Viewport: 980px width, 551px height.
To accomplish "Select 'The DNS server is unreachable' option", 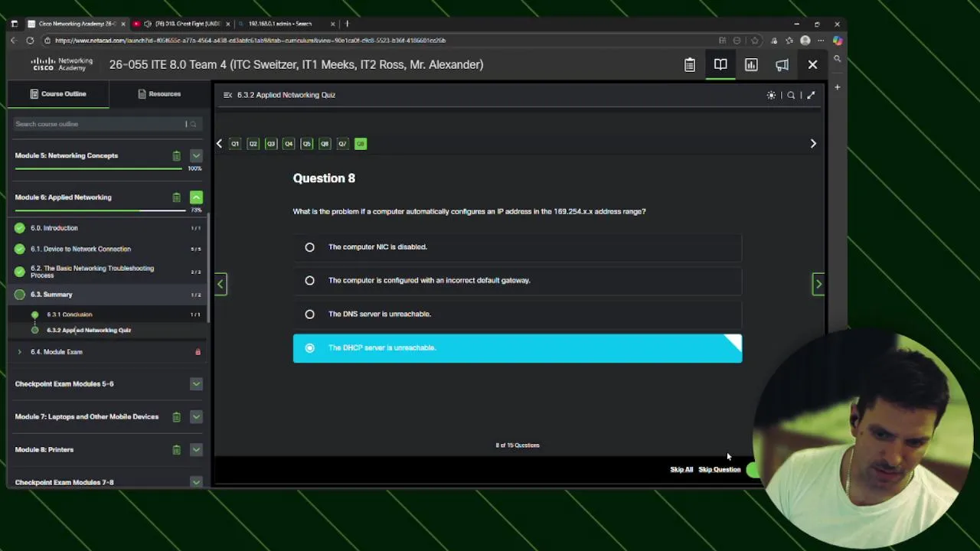I will click(x=518, y=314).
